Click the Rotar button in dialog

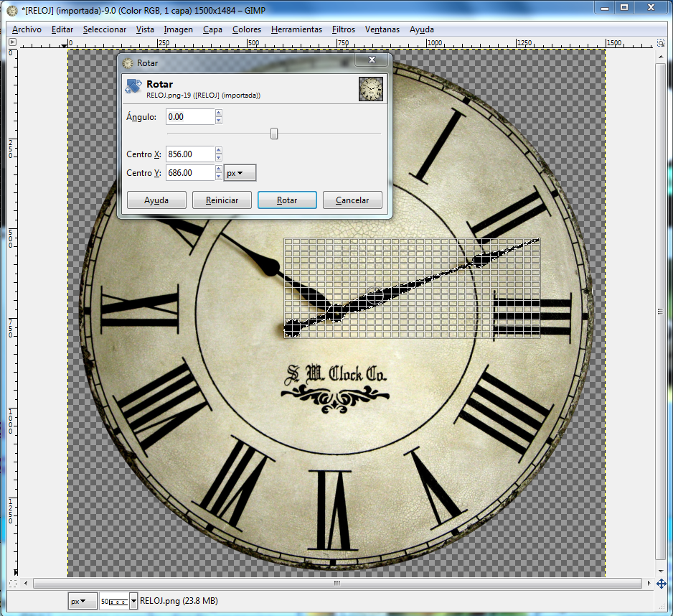coord(287,200)
